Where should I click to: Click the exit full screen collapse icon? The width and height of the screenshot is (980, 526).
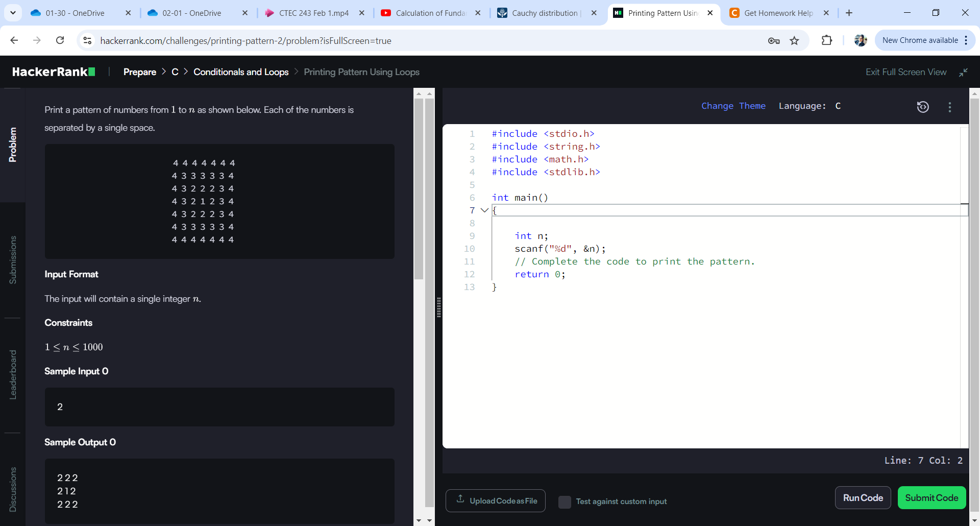[963, 73]
